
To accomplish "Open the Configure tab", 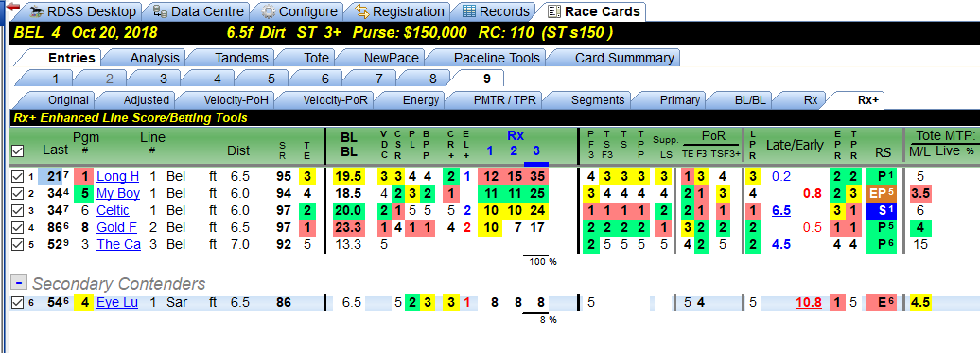I will pyautogui.click(x=301, y=11).
